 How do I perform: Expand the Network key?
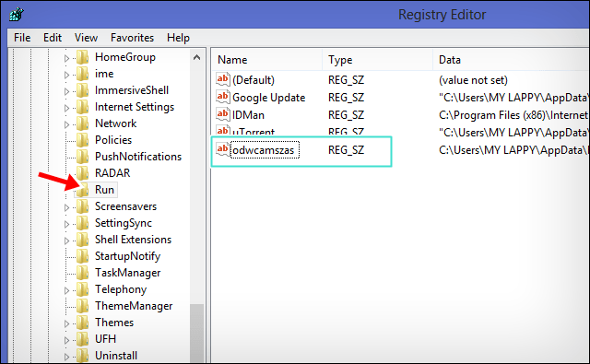[66, 124]
